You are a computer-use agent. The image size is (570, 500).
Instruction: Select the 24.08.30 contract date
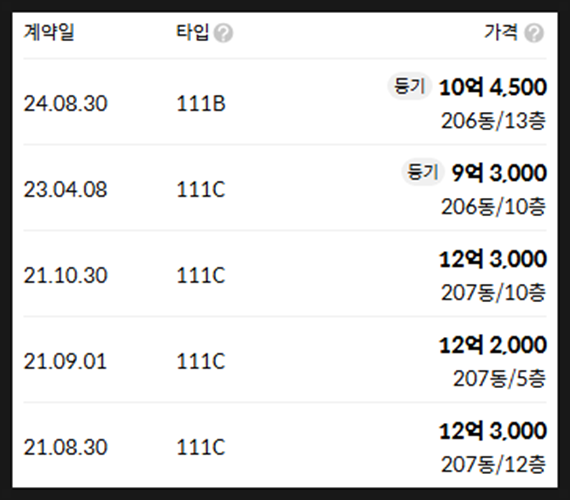65,104
